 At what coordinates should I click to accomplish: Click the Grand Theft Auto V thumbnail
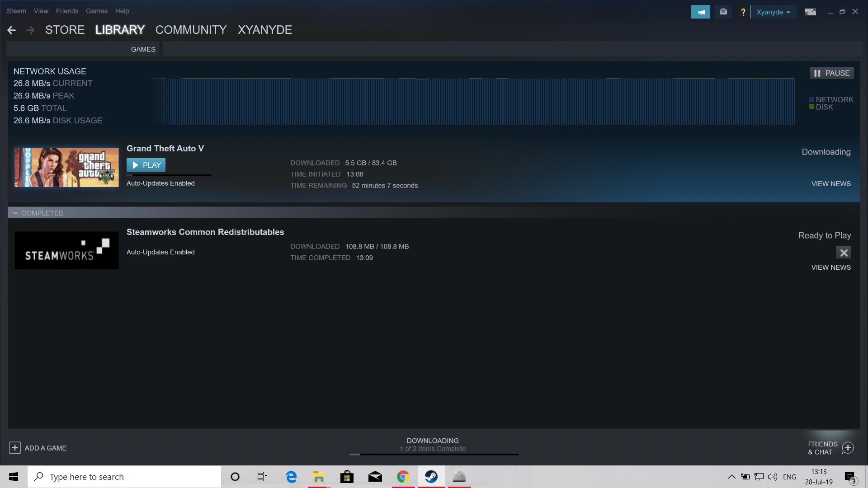(x=66, y=167)
